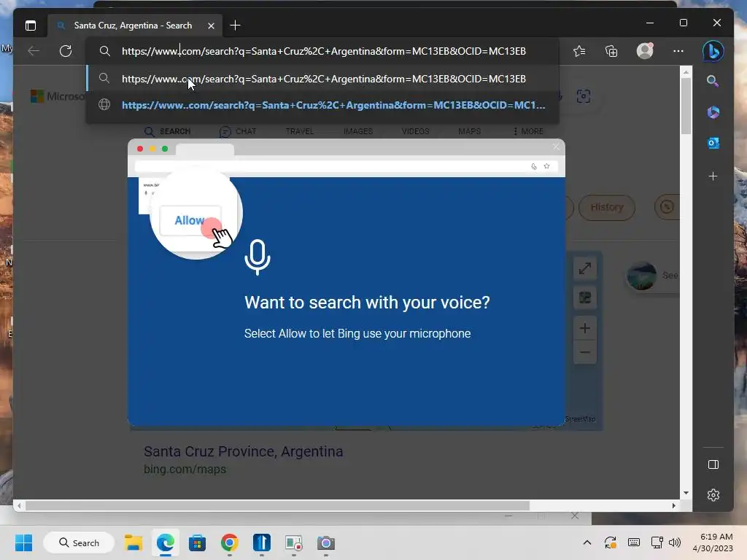747x560 pixels.
Task: Expand the MORE dropdown menu
Action: coord(529,131)
